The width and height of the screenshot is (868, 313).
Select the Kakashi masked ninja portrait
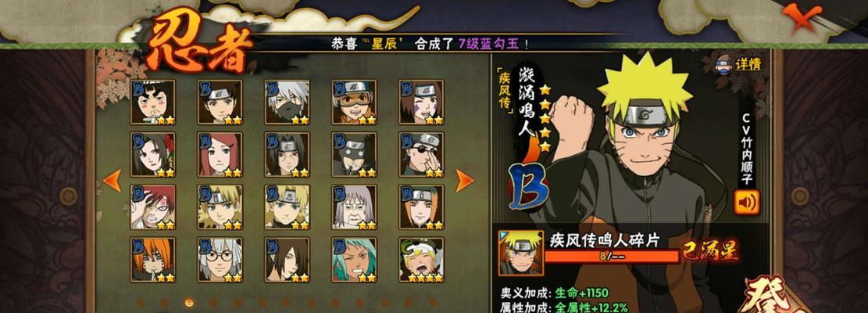pos(288,102)
